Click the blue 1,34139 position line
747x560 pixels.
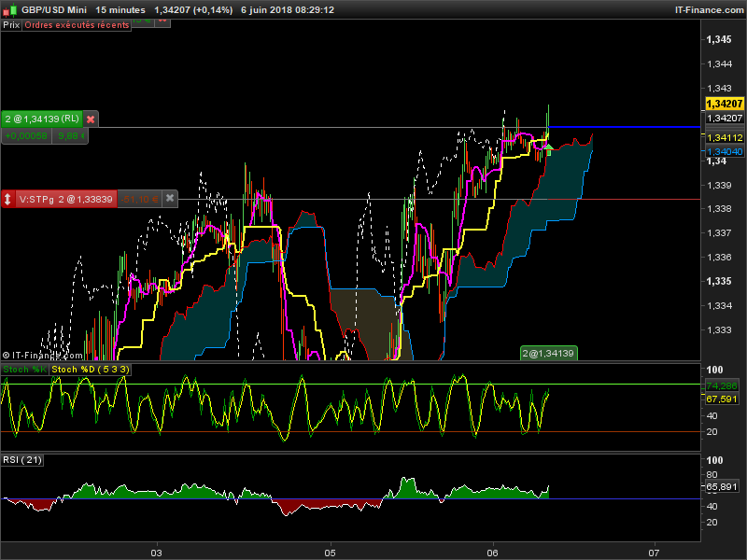click(625, 127)
